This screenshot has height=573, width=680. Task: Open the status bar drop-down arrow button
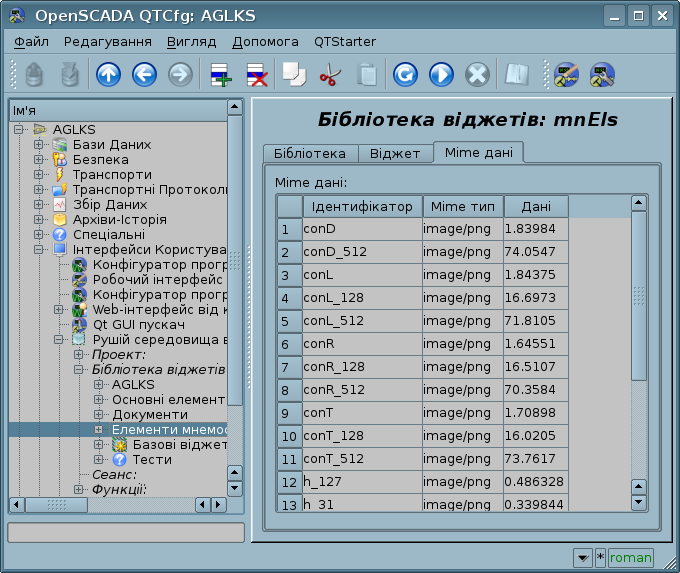583,557
